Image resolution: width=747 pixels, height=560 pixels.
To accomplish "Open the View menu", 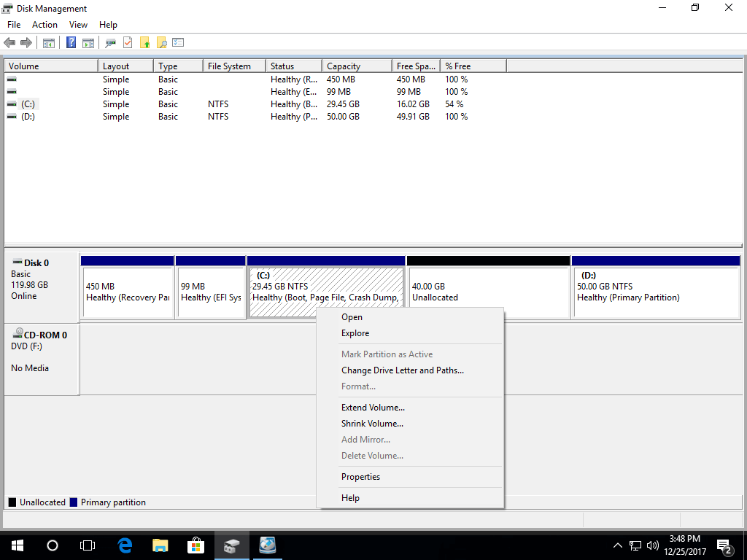I will coord(78,25).
